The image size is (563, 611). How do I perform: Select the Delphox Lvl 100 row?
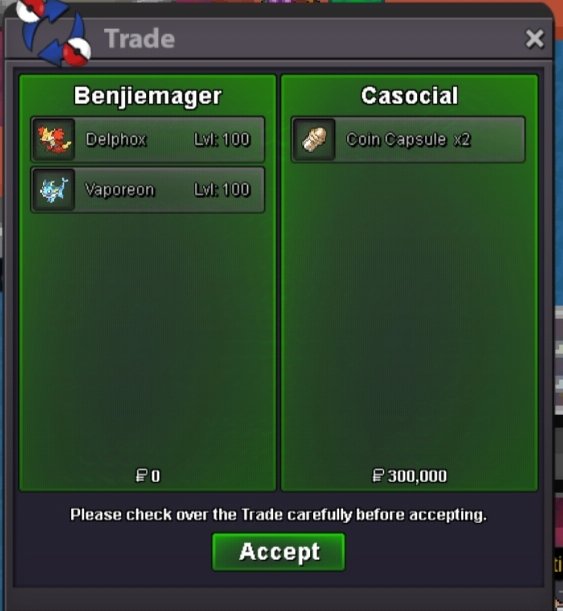click(148, 140)
